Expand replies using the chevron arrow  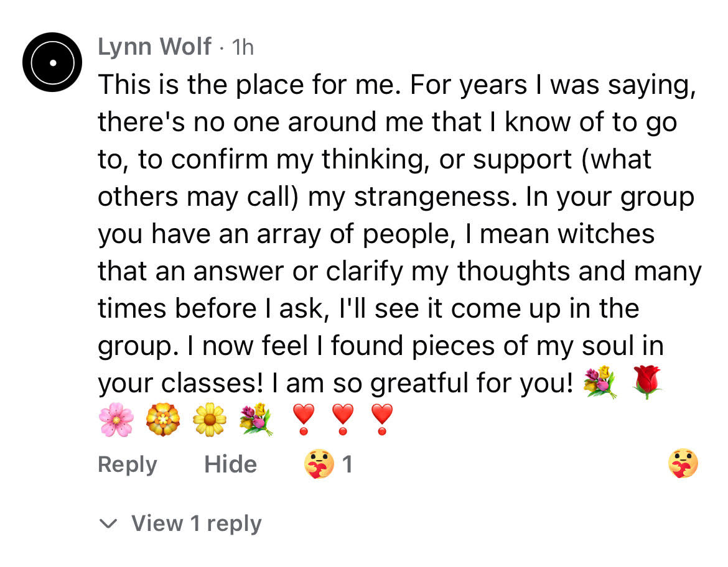[x=109, y=524]
